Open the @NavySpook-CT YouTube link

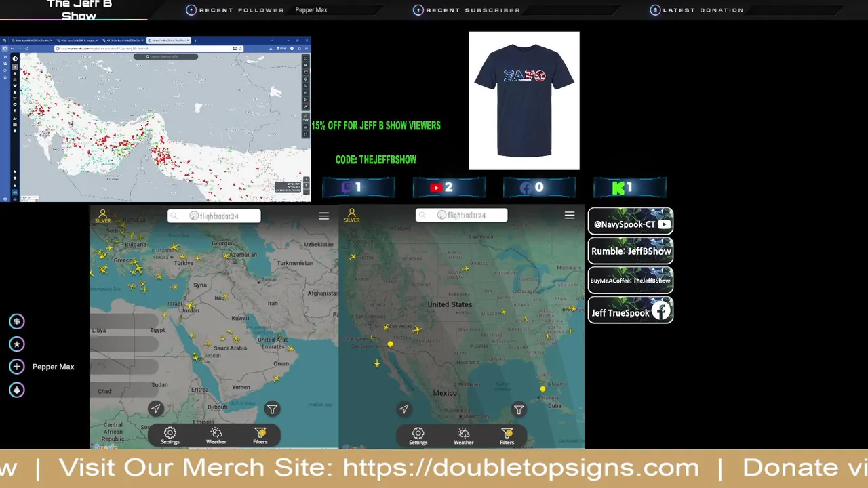(631, 222)
